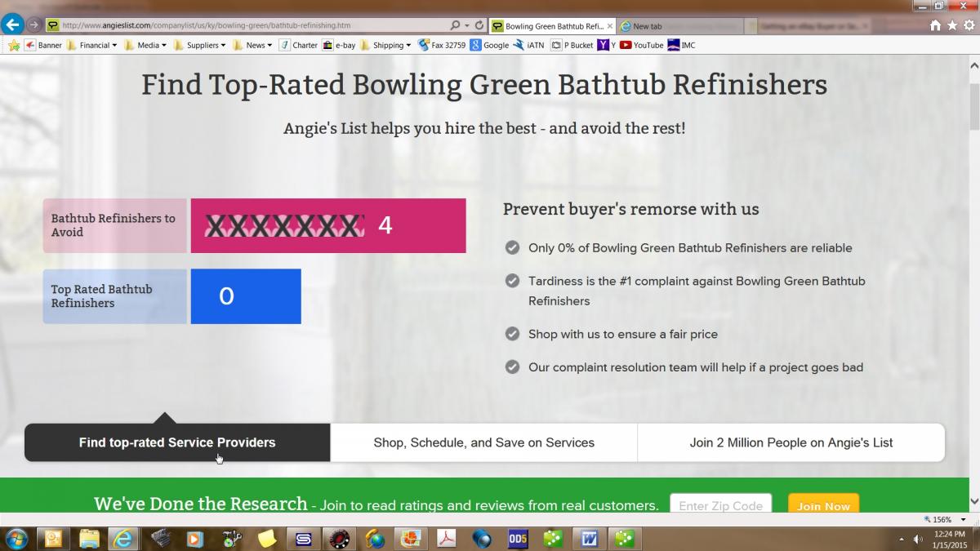Open the Internet Explorer Home icon
Image resolution: width=980 pixels, height=551 pixels.
click(935, 25)
